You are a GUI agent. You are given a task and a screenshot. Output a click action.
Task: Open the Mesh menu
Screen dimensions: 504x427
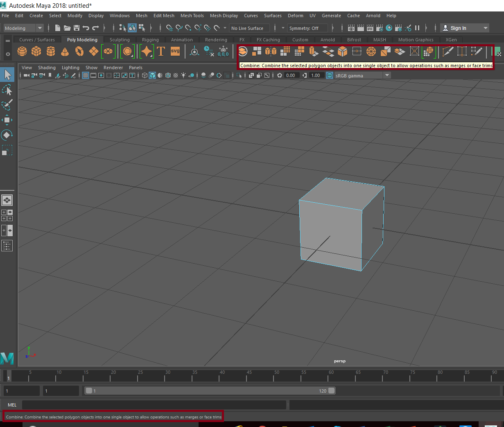tap(141, 16)
